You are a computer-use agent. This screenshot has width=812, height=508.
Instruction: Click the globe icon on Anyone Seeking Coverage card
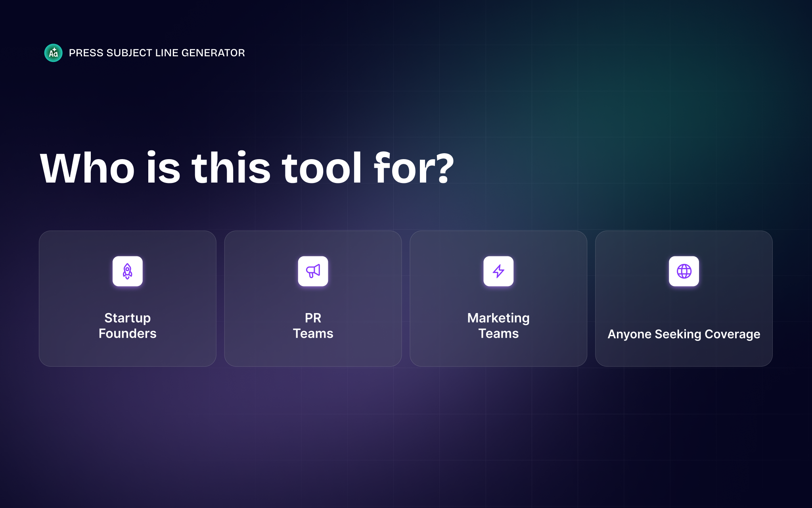(684, 271)
